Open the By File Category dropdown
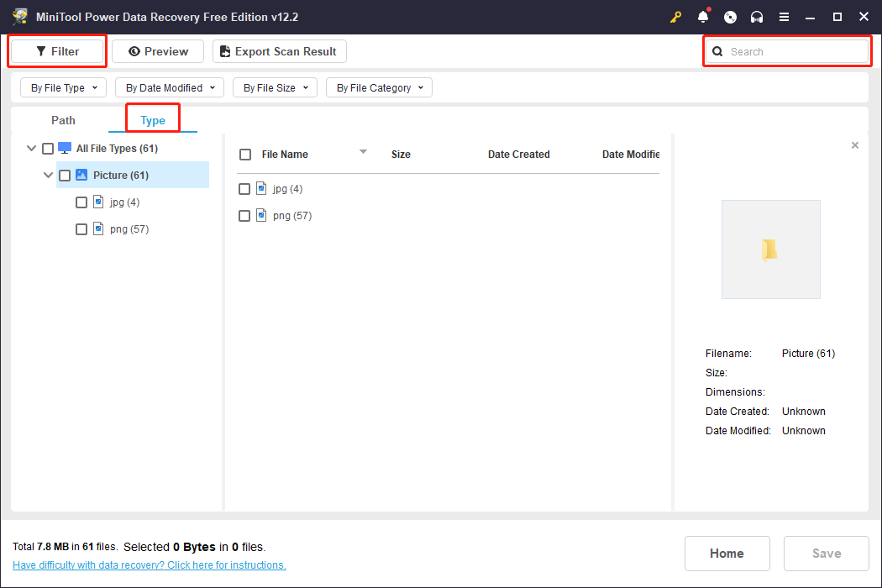The image size is (882, 588). click(x=379, y=87)
